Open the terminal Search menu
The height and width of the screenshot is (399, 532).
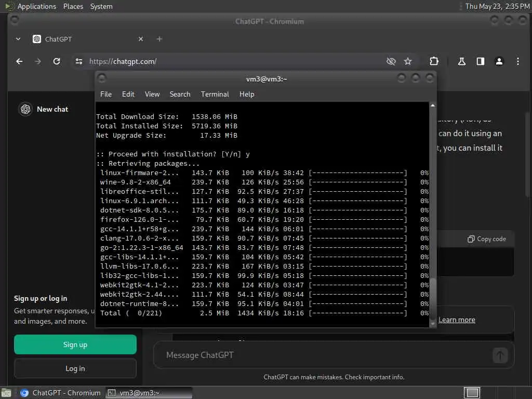click(180, 95)
